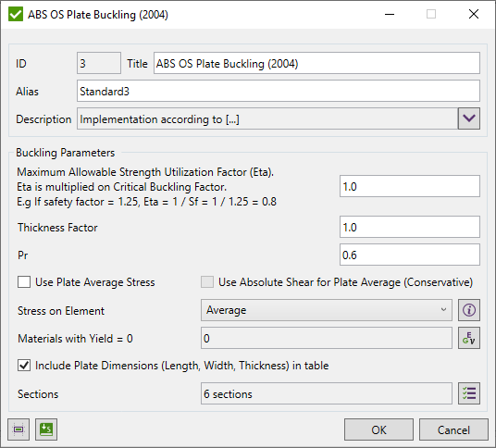Click the green checkmark title bar icon
The height and width of the screenshot is (448, 496).
tap(16, 15)
